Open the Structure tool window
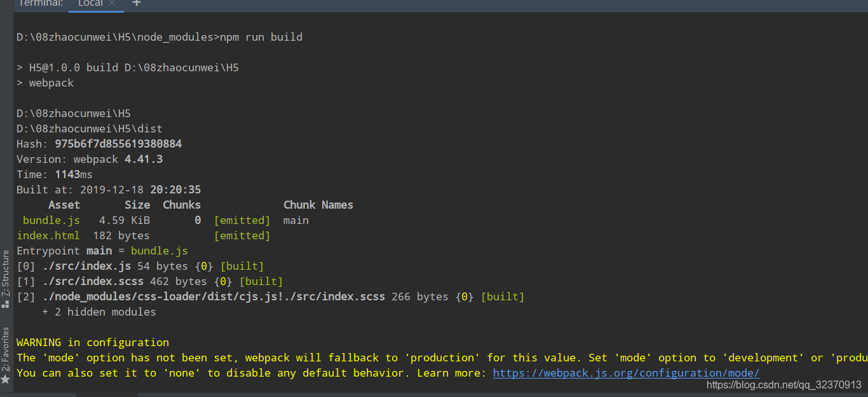Screen dimensions: 868x397 point(6,279)
